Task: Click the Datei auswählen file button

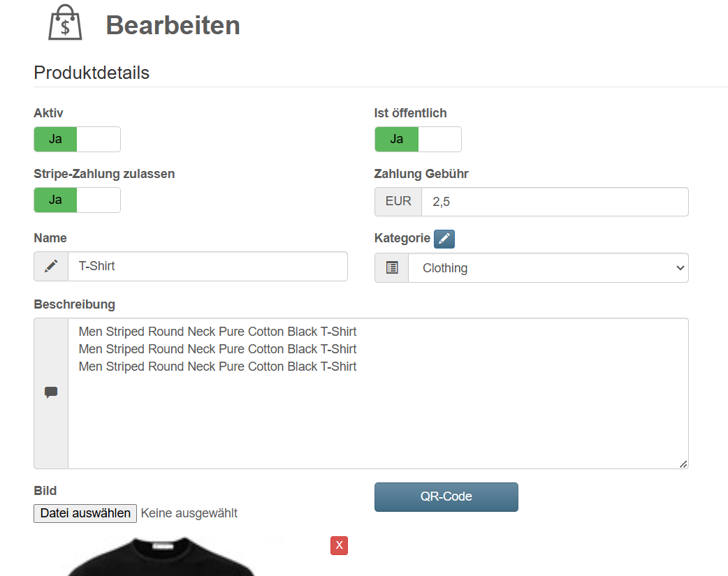Action: pyautogui.click(x=85, y=513)
